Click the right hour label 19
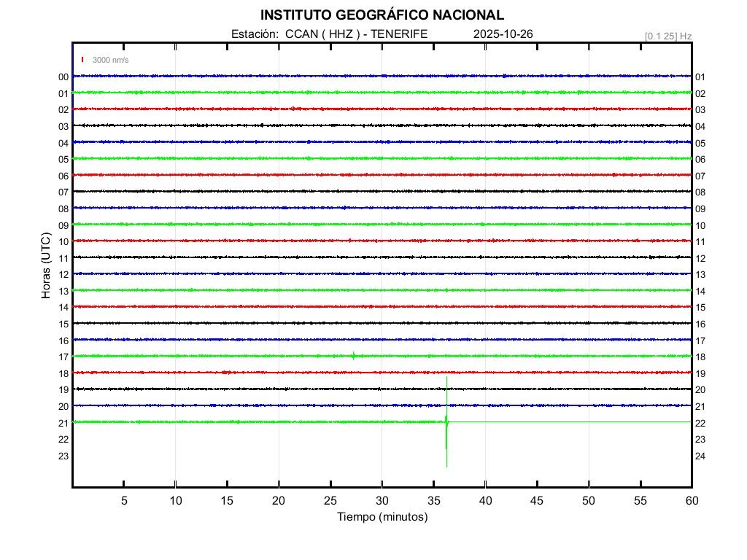 click(700, 373)
